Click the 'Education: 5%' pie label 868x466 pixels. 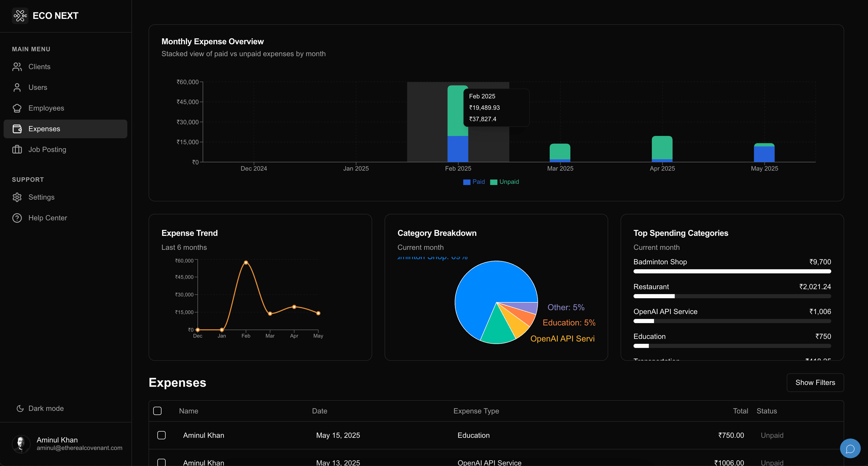[569, 323]
